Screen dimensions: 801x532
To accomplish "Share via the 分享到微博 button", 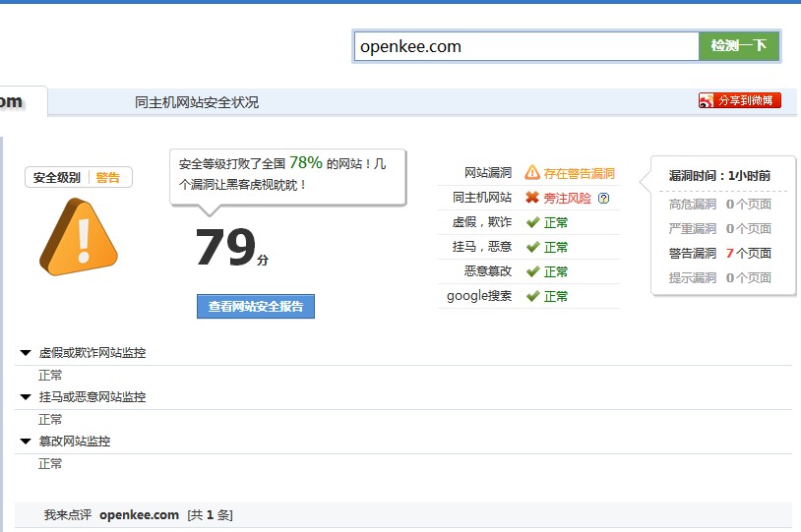I will (x=740, y=100).
